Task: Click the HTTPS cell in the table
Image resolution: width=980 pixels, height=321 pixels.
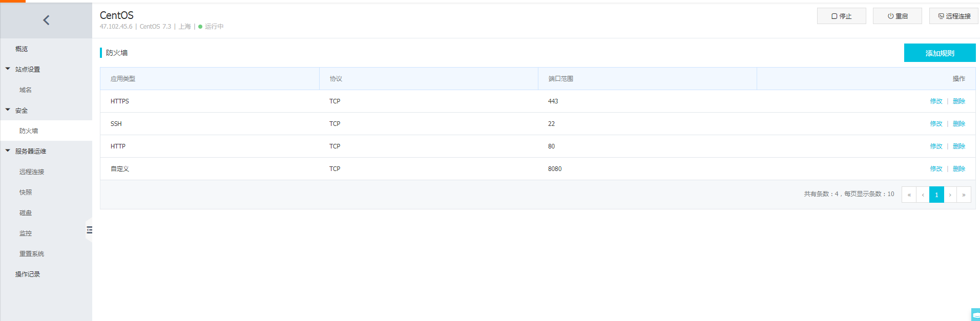Action: [120, 101]
